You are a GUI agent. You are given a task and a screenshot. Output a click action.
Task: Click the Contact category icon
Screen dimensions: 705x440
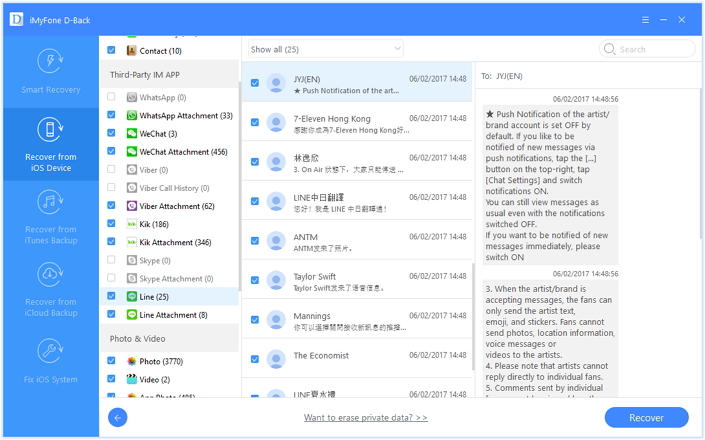tap(131, 50)
